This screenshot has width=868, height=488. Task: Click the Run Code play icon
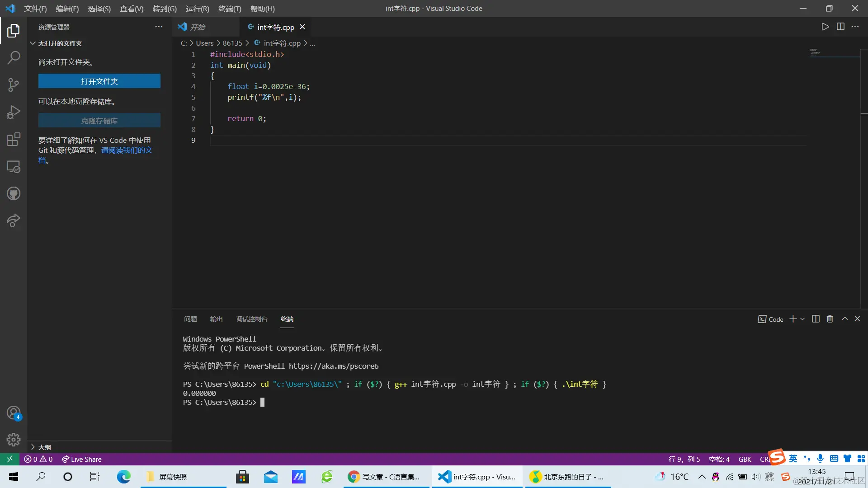[x=825, y=27]
